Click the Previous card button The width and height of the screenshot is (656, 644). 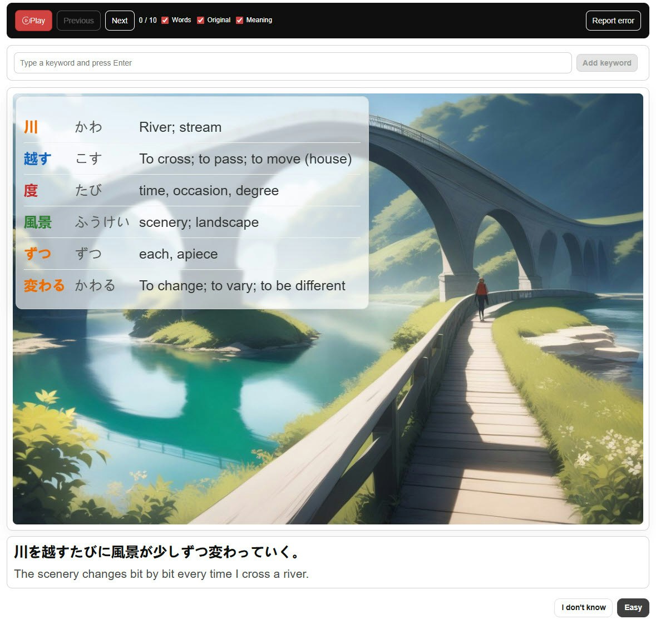[78, 20]
